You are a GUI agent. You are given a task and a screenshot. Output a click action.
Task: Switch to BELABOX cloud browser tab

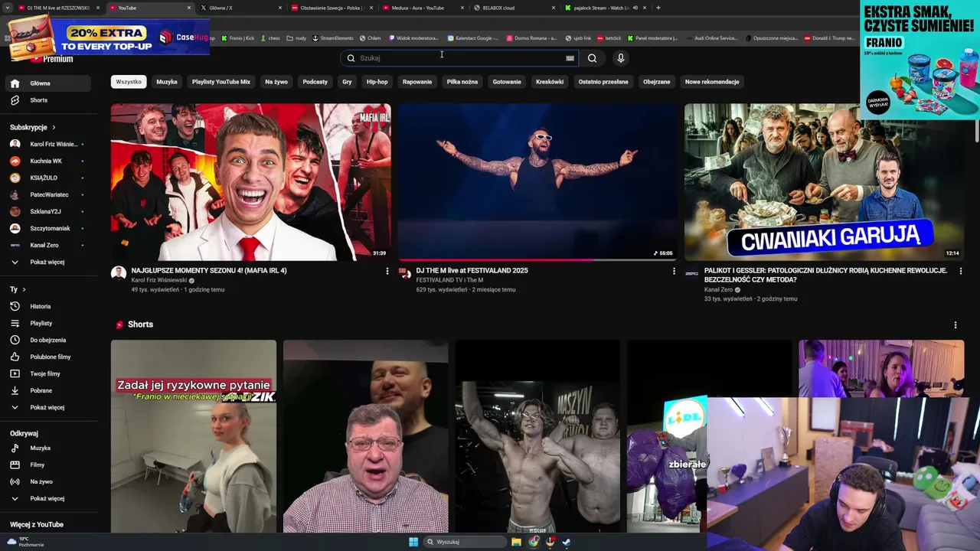point(514,8)
